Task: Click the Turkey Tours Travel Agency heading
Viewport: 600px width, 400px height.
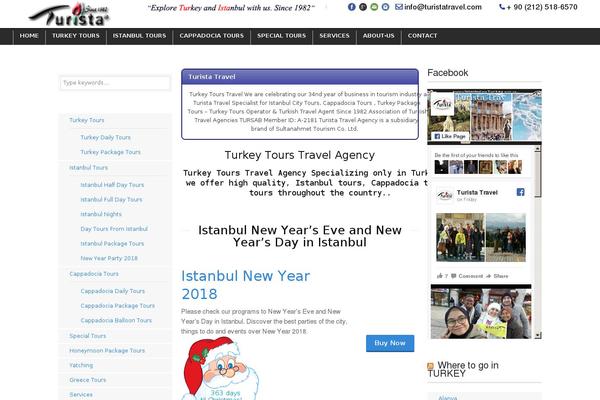Action: tap(300, 155)
